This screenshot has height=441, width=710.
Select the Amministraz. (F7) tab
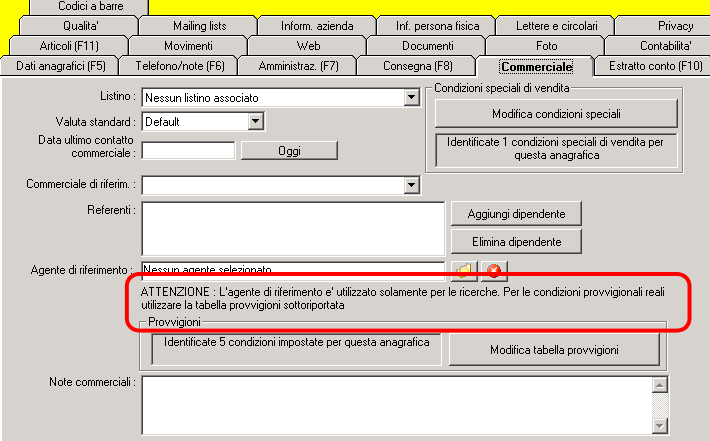(x=298, y=66)
